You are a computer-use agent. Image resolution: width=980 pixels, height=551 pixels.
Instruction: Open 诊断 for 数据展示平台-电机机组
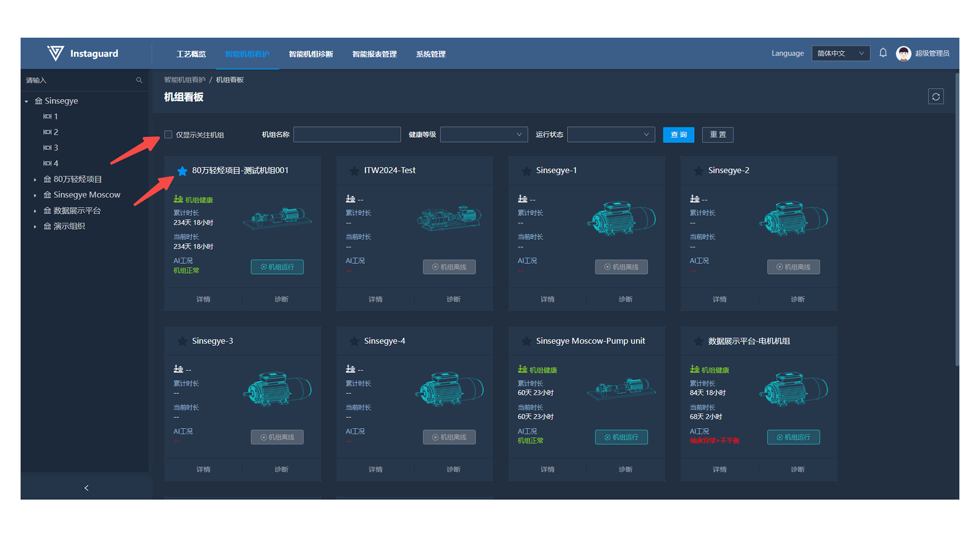coord(797,469)
